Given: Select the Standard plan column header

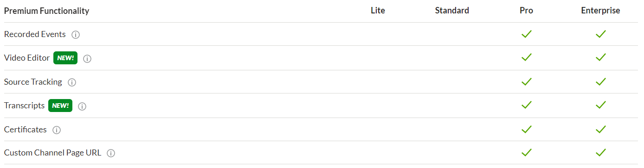Looking at the screenshot, I should pos(452,11).
